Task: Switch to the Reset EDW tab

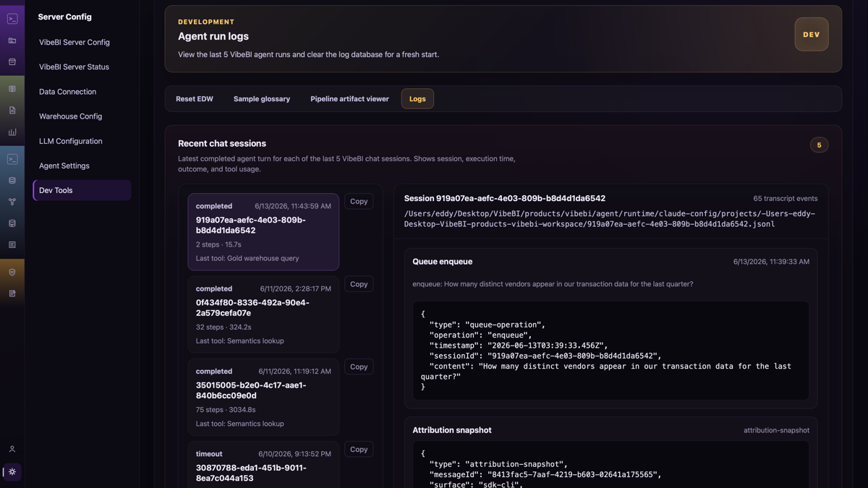Action: click(195, 99)
